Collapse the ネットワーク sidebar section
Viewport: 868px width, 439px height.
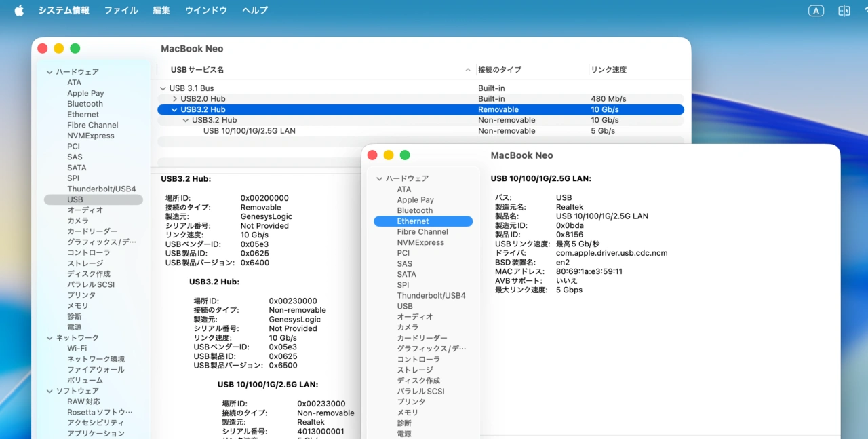pyautogui.click(x=50, y=338)
